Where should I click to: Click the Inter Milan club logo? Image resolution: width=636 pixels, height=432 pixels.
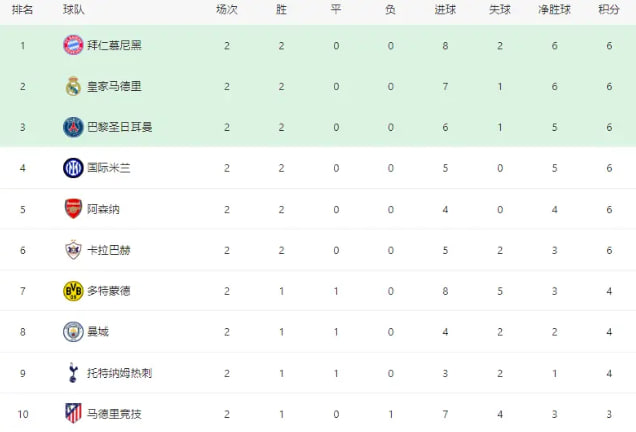click(x=73, y=167)
